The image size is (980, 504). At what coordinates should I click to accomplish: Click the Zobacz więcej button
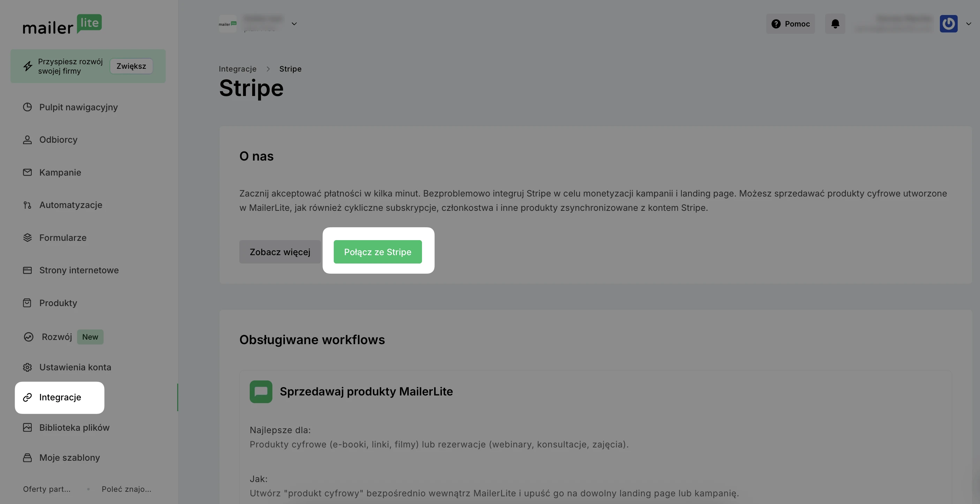click(x=280, y=252)
